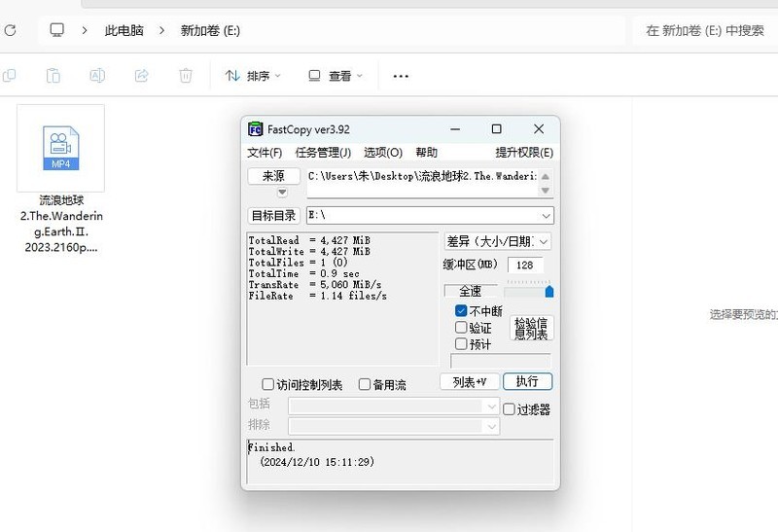
Task: Enable the 预计 estimate checkbox
Action: tap(461, 344)
